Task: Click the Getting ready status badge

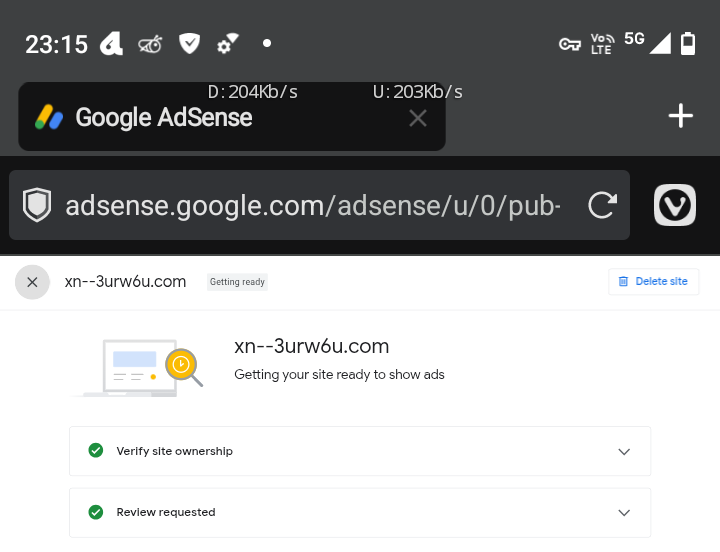Action: [x=237, y=282]
